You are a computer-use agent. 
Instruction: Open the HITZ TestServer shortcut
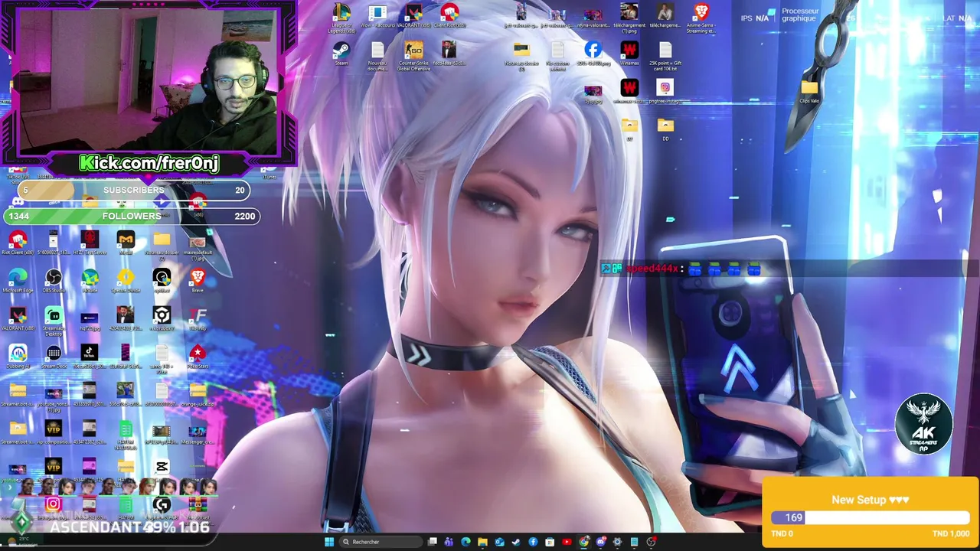[90, 243]
